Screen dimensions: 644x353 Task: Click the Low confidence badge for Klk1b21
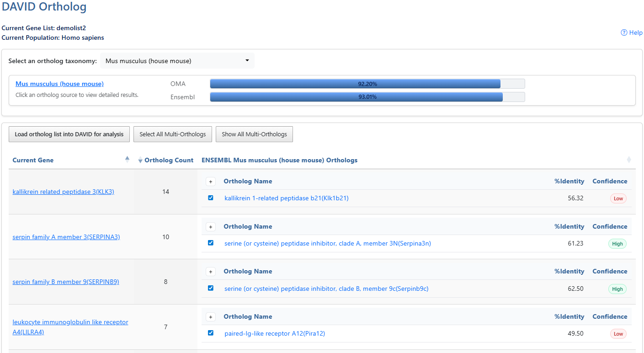click(618, 198)
